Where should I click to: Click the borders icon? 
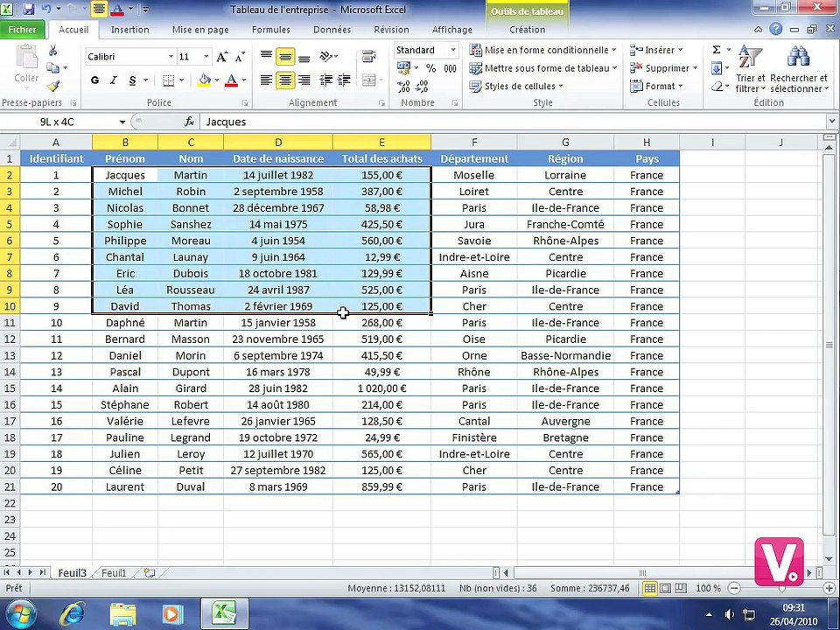coord(168,80)
